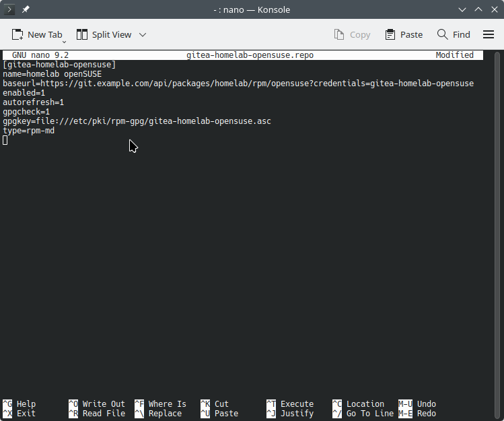Click the ^K Cut shortcut
The width and height of the screenshot is (504, 421).
[x=215, y=404]
